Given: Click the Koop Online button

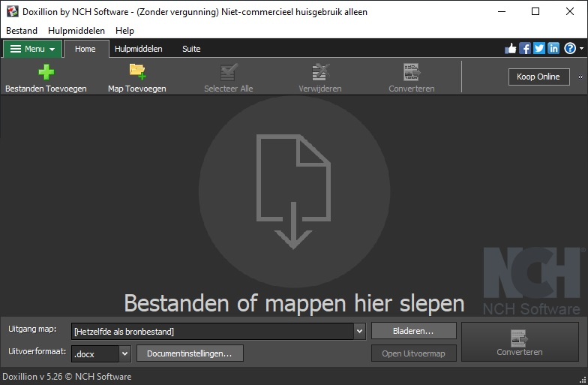Looking at the screenshot, I should coord(538,77).
